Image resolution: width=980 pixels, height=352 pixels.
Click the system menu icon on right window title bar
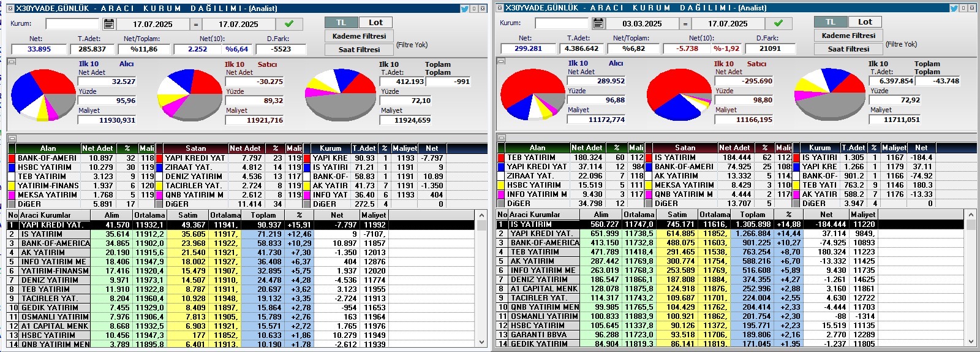499,8
